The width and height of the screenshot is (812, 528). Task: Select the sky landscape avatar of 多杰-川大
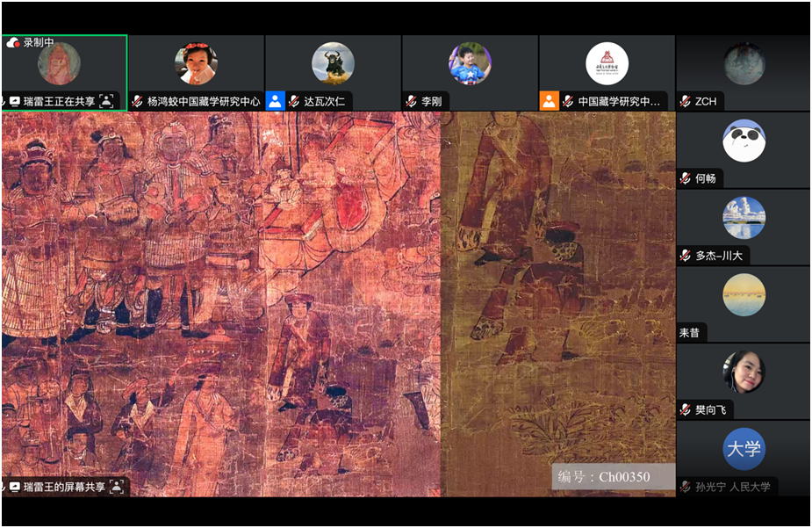(x=744, y=218)
